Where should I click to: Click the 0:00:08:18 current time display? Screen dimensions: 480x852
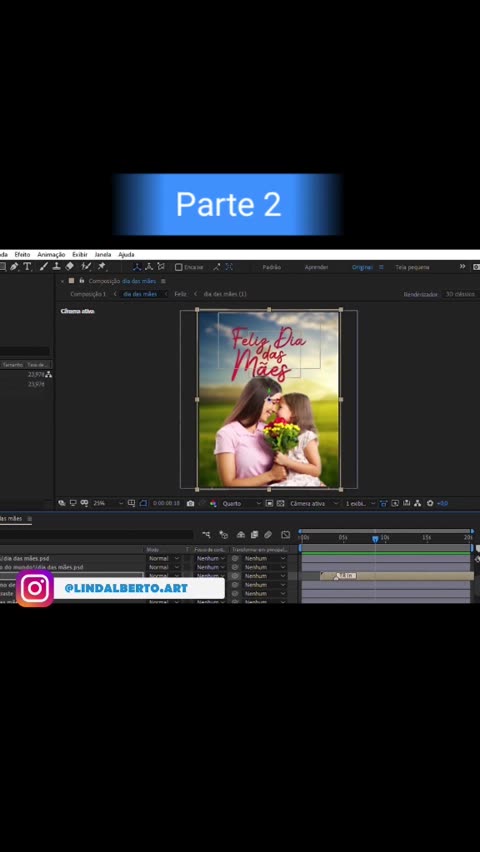166,504
